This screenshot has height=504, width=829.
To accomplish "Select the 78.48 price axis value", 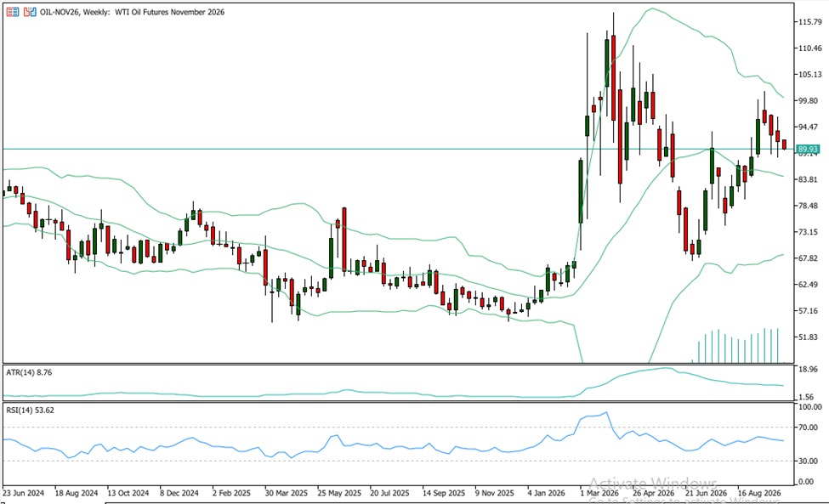I will click(x=809, y=206).
